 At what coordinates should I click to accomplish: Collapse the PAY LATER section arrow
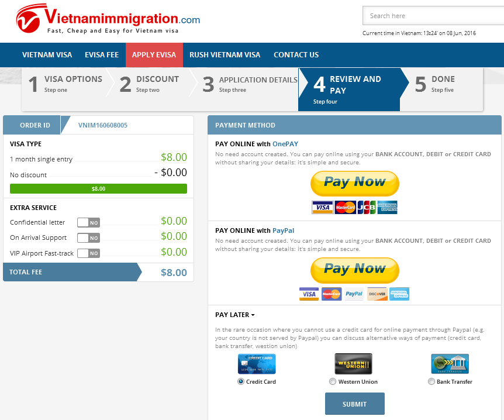(x=253, y=315)
